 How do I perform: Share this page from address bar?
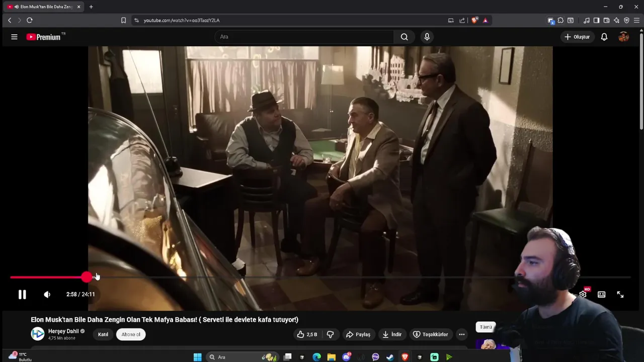click(462, 20)
